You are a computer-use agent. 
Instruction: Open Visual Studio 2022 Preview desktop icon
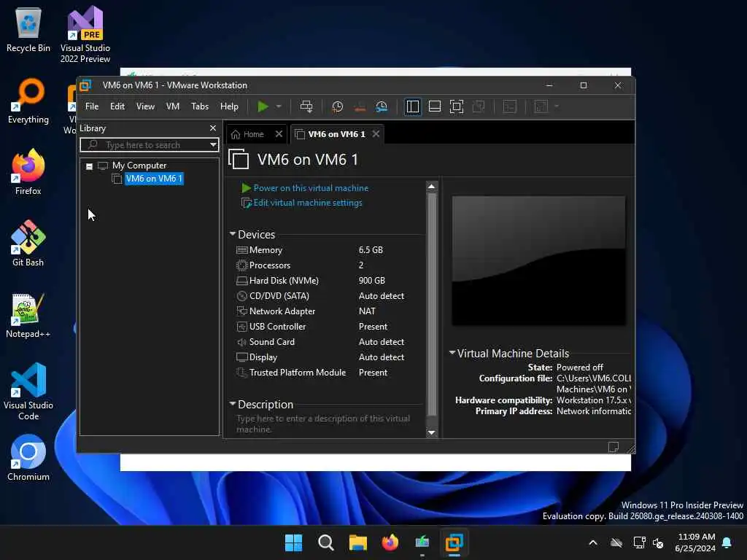coord(85,34)
